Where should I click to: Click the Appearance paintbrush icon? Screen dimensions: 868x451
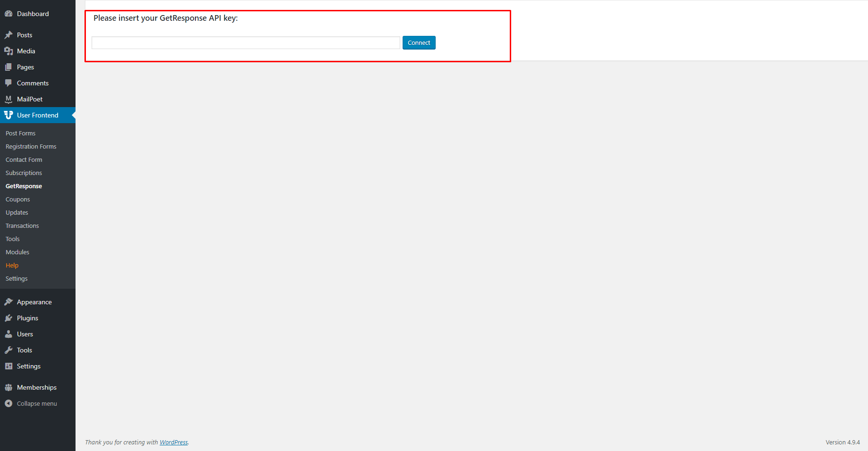pos(8,302)
